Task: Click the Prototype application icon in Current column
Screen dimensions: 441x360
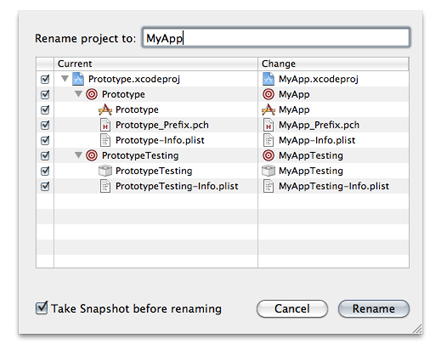Action: pyautogui.click(x=105, y=110)
